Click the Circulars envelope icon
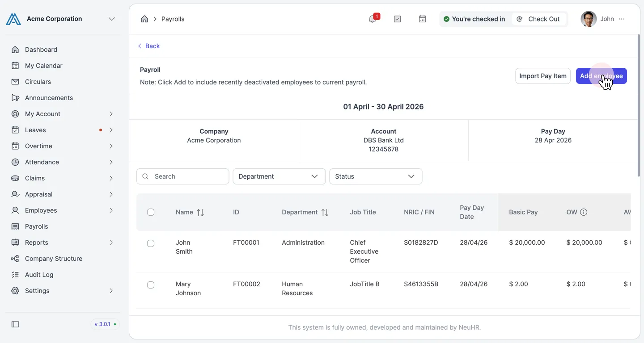This screenshot has height=343, width=644. pyautogui.click(x=15, y=82)
